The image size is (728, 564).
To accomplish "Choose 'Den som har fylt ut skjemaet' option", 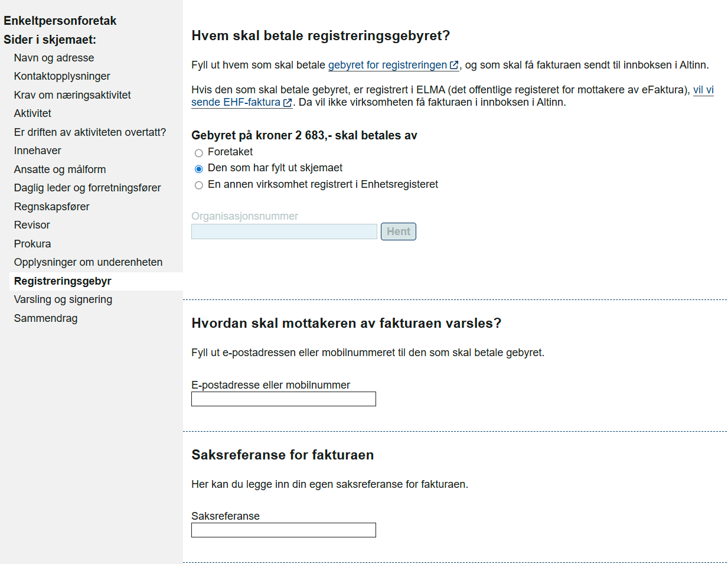I will coord(199,169).
